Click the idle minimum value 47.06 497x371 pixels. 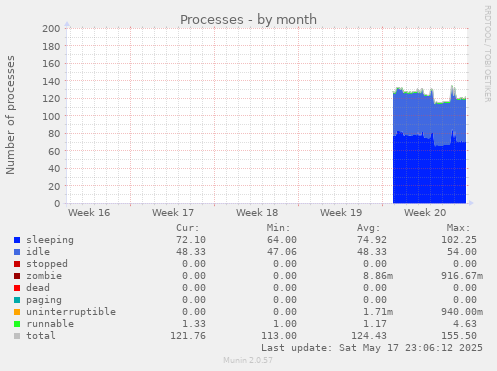(x=282, y=252)
